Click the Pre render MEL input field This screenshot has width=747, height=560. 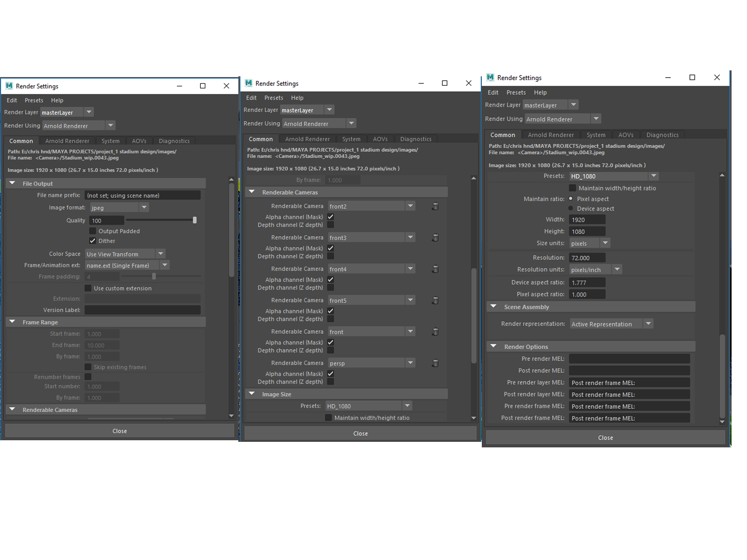pyautogui.click(x=630, y=359)
